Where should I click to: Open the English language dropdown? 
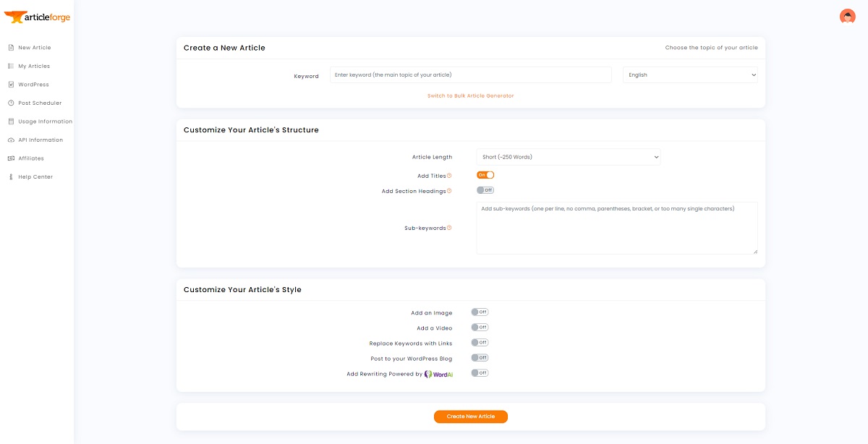690,75
